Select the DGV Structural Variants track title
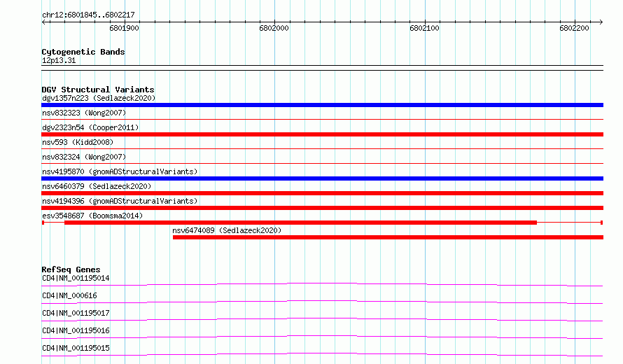The height and width of the screenshot is (364, 623). 98,90
